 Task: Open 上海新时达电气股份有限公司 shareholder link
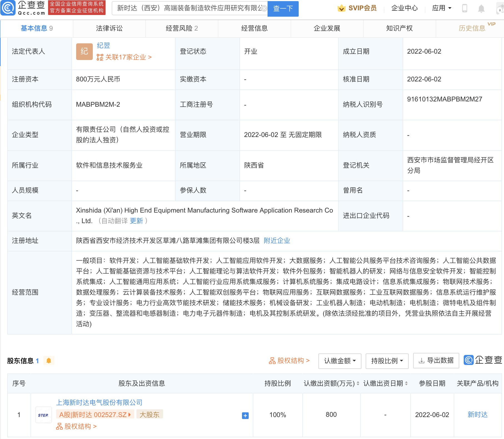(x=99, y=403)
